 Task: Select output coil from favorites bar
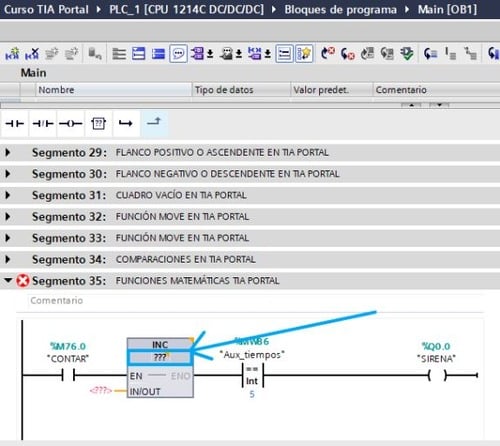(x=71, y=124)
